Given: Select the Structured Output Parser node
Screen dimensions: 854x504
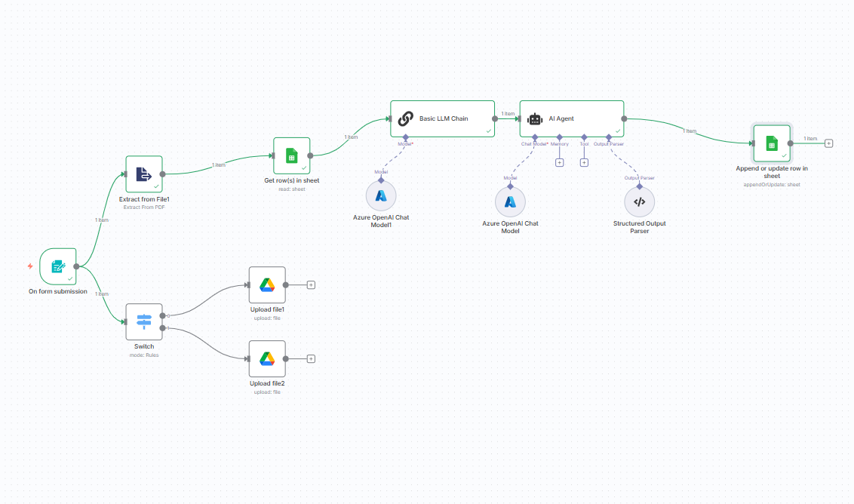Looking at the screenshot, I should 640,202.
